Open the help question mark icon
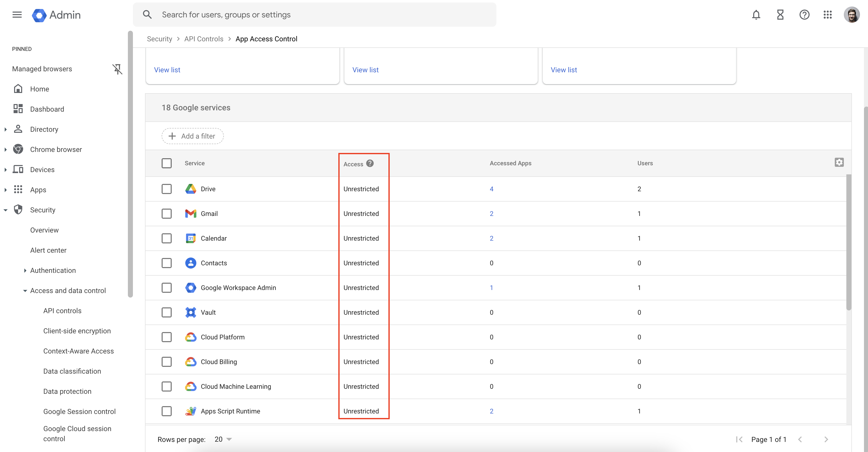868x452 pixels. 804,15
